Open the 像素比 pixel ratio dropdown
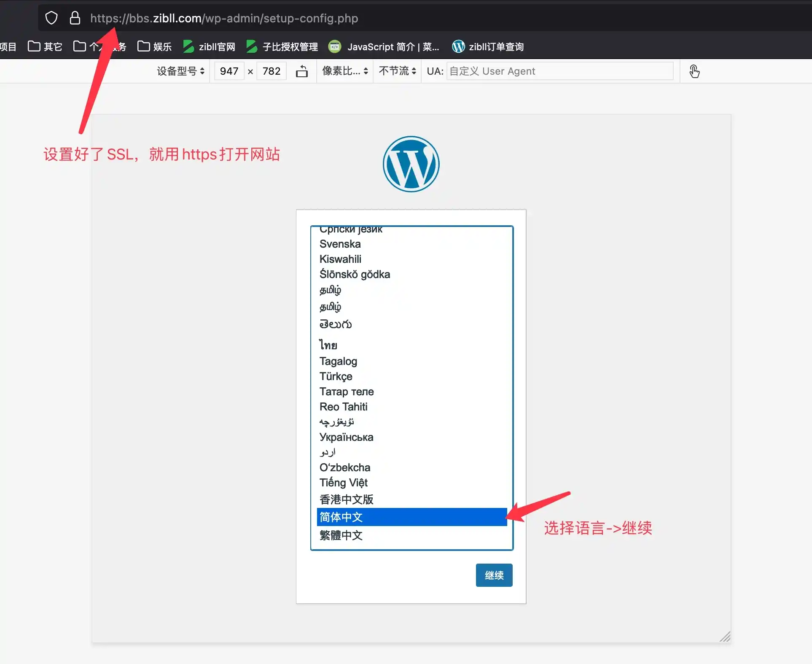The image size is (812, 664). tap(344, 71)
